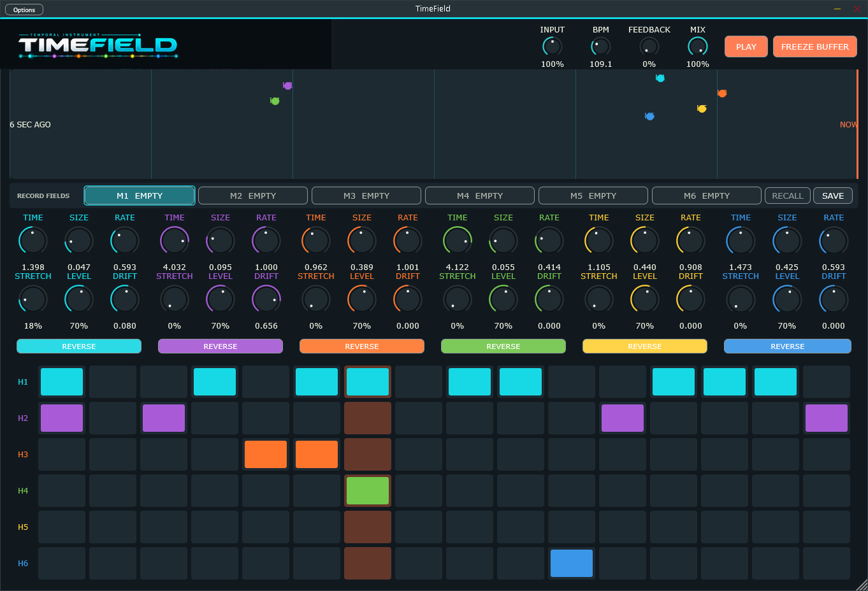The width and height of the screenshot is (868, 591).
Task: Toggle the cyan REVERSE button
Action: [79, 346]
